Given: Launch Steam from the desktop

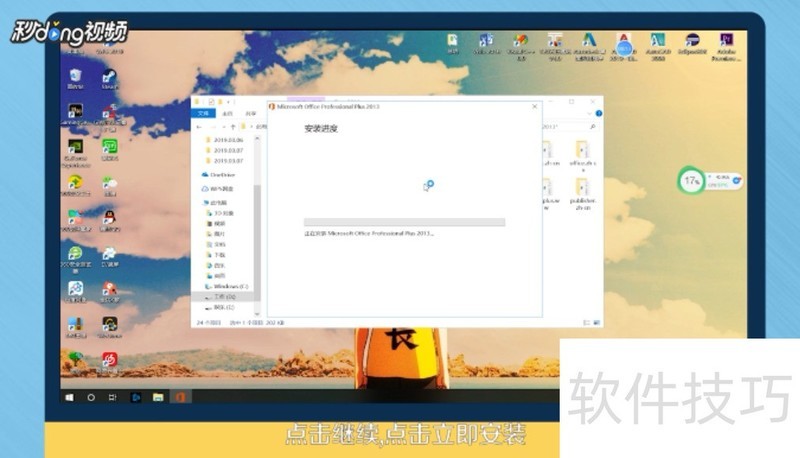Looking at the screenshot, I should [x=109, y=79].
